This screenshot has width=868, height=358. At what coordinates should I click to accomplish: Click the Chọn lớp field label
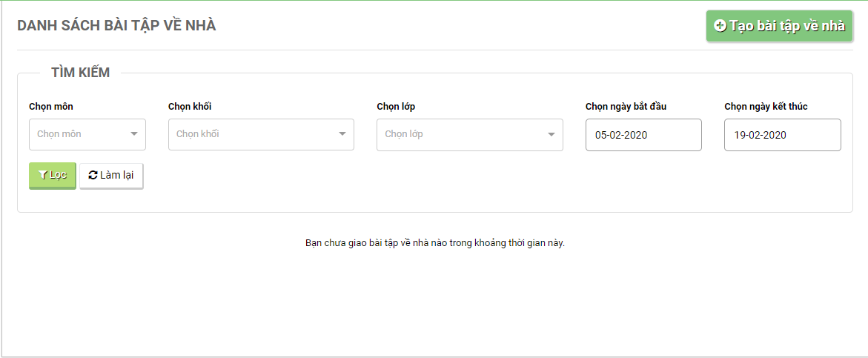(x=396, y=107)
